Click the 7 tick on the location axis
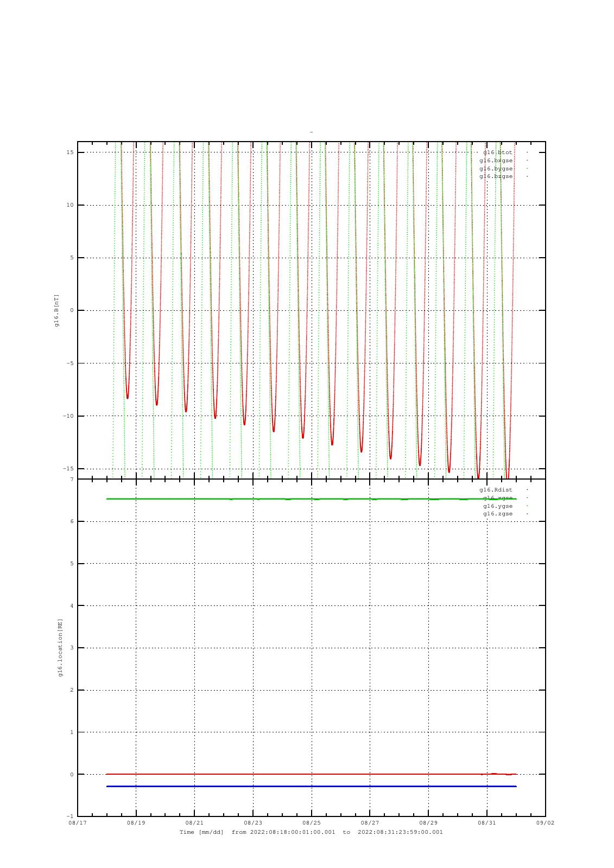614x868 pixels. coord(72,480)
